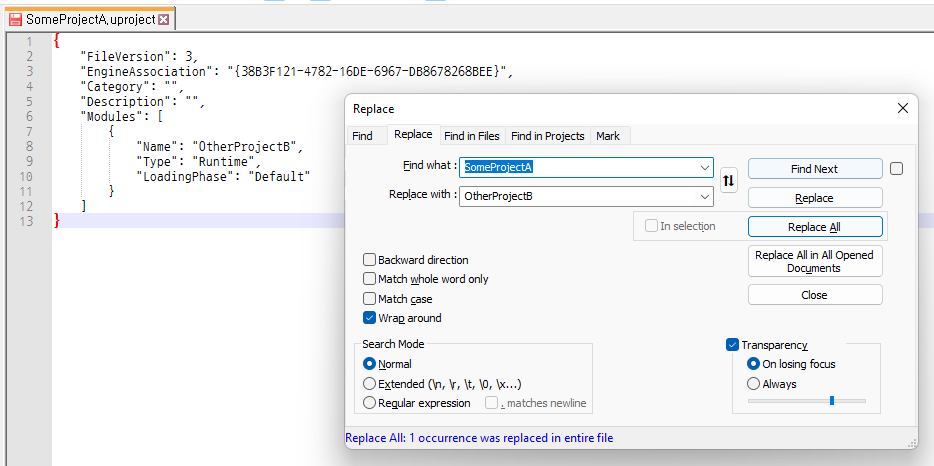Switch to the Find in Files tab
The height and width of the screenshot is (466, 934).
(471, 136)
